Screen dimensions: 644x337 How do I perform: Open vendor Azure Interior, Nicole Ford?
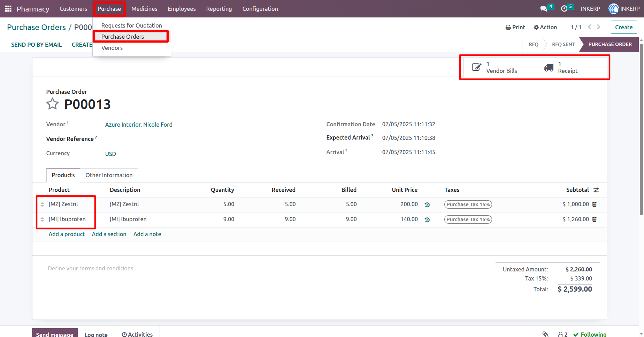coord(139,125)
